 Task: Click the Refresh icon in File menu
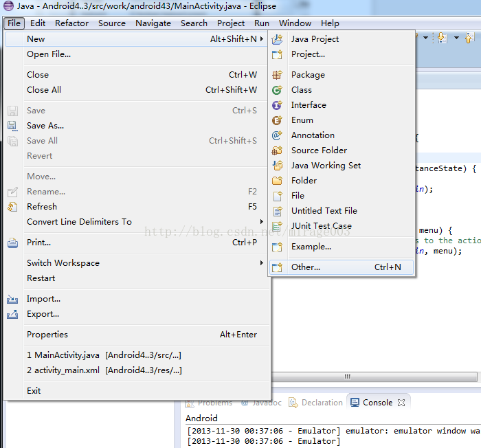[x=12, y=207]
